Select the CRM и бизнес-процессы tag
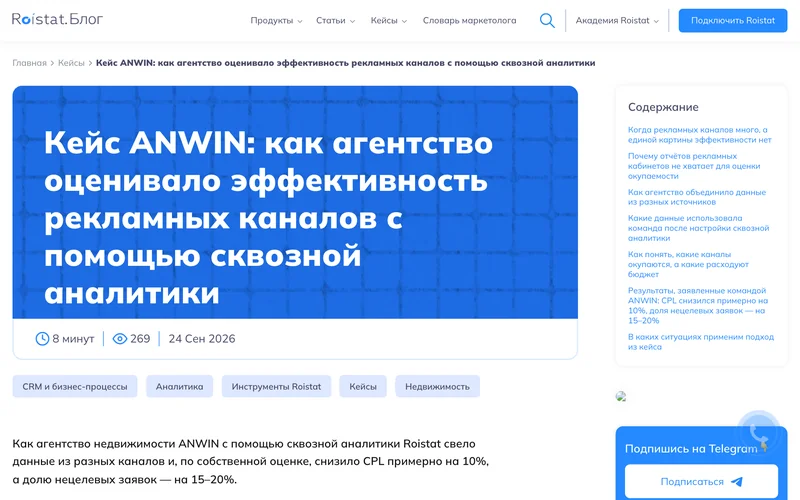This screenshot has width=800, height=500. [75, 386]
